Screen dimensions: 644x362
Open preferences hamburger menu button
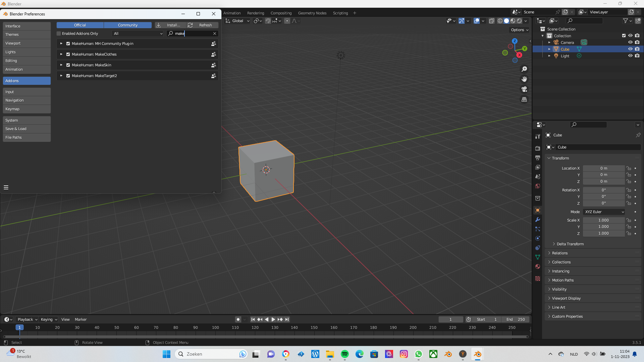click(x=6, y=187)
